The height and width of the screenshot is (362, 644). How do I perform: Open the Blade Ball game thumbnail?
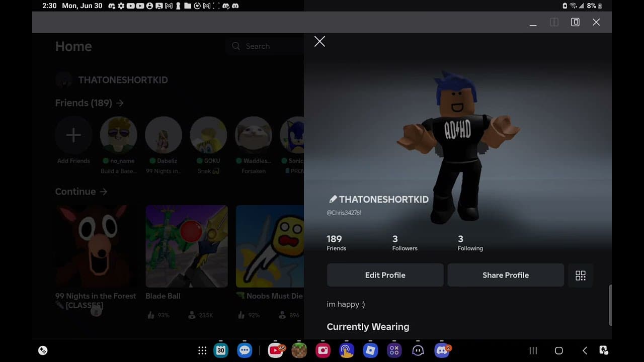(187, 246)
